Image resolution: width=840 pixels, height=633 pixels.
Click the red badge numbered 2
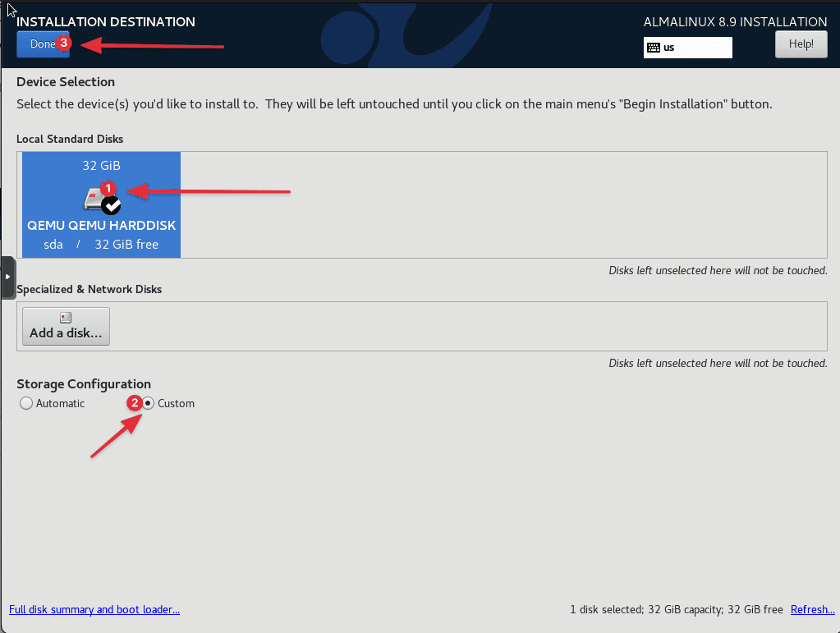tap(132, 403)
